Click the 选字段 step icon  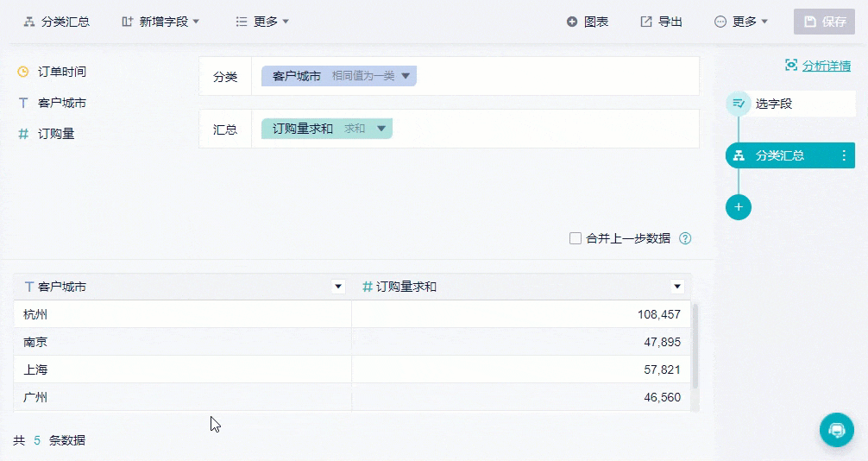coord(739,104)
